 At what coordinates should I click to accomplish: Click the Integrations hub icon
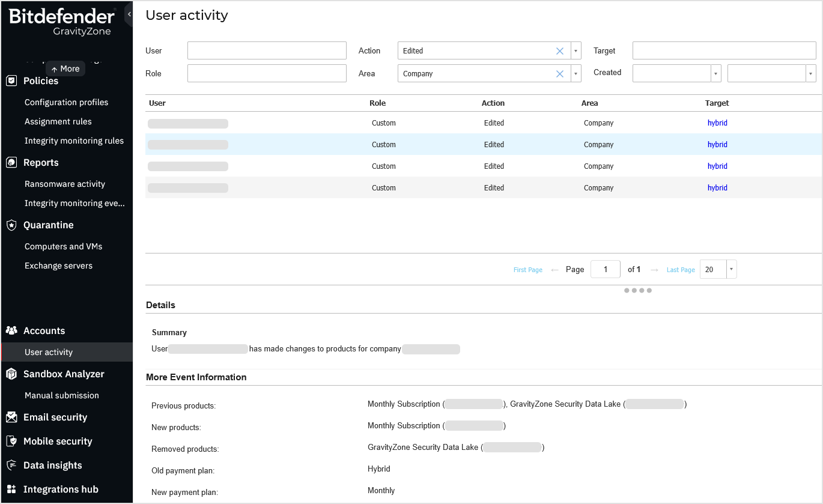pos(12,489)
